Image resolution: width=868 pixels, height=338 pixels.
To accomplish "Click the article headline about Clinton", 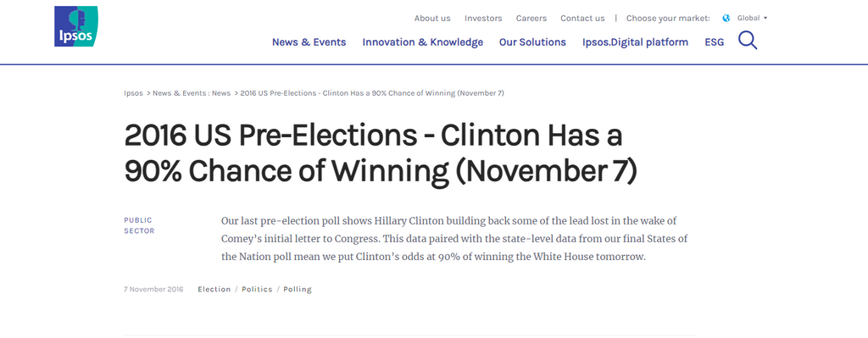I will 381,154.
